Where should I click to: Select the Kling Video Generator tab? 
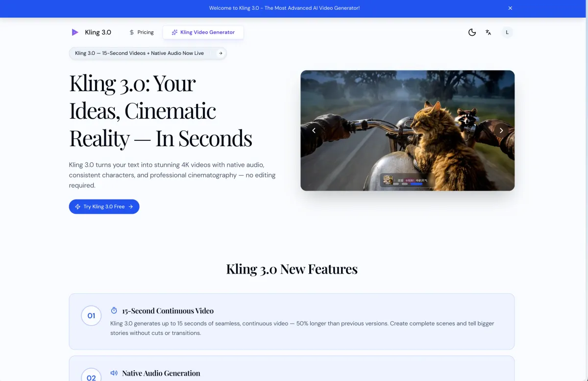203,32
